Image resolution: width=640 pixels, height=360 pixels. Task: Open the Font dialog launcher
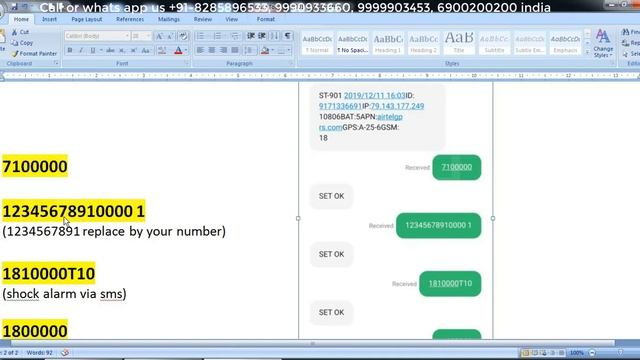tap(187, 64)
